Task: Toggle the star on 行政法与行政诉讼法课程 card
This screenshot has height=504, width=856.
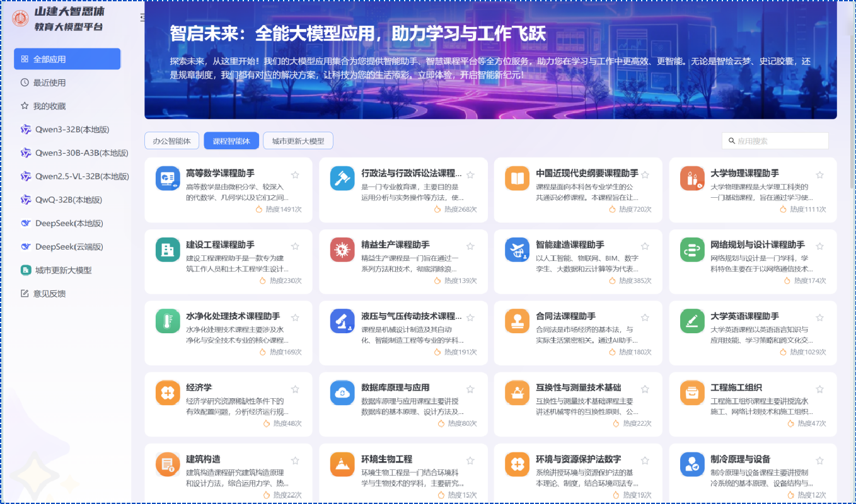Action: (x=470, y=175)
